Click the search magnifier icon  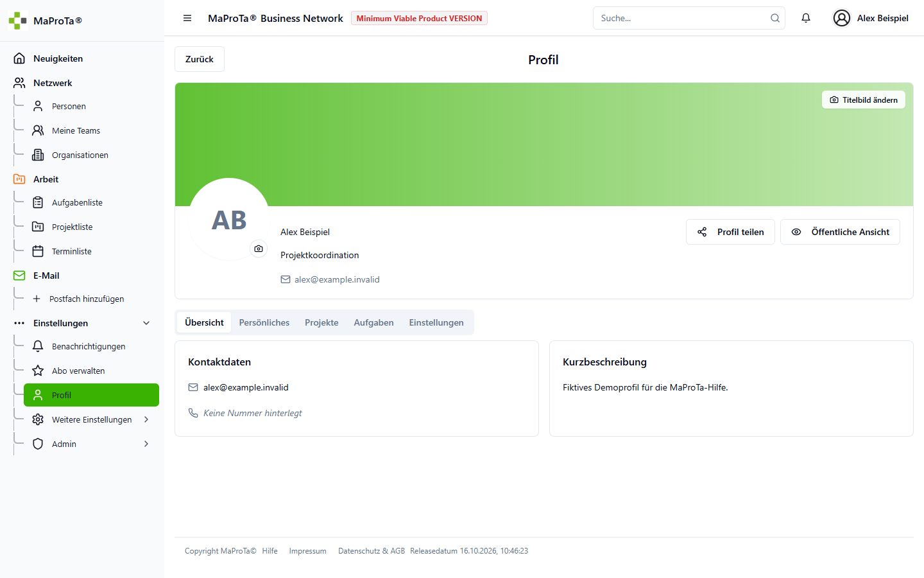coord(775,18)
